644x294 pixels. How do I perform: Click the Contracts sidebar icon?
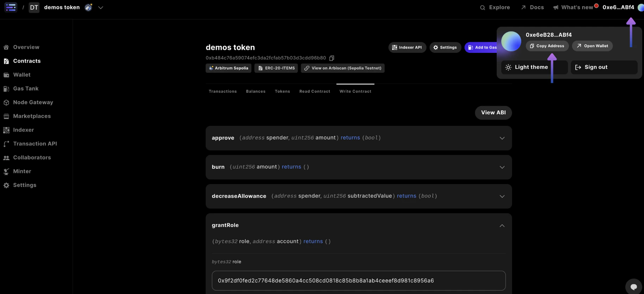tap(6, 61)
